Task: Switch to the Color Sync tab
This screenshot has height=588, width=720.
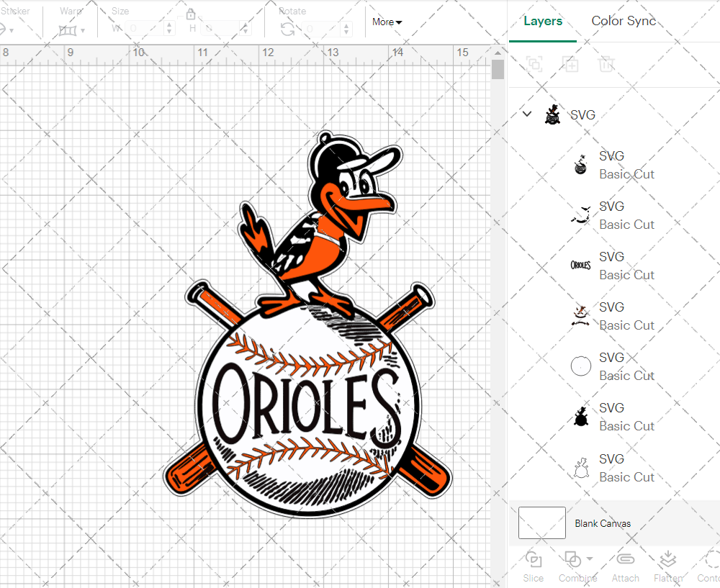Action: (624, 21)
